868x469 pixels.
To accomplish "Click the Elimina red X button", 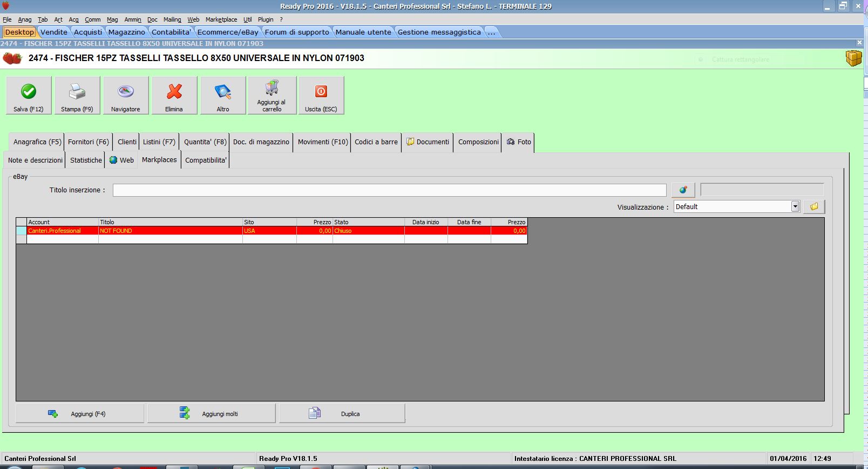I will tap(174, 95).
